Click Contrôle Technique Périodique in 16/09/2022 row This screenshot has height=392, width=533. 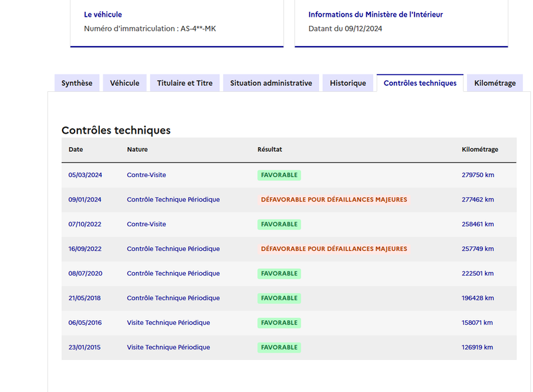tap(173, 249)
